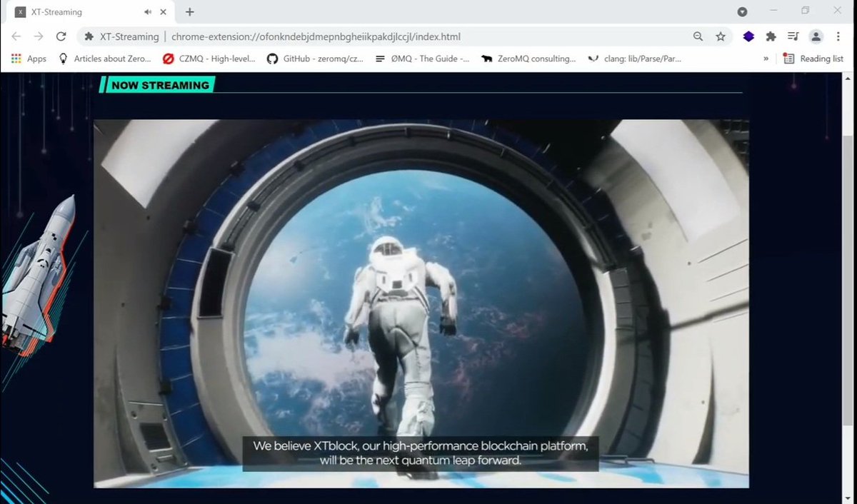The width and height of the screenshot is (857, 504).
Task: Open the 'CZMQ - High-level...' bookmark
Action: (x=209, y=59)
